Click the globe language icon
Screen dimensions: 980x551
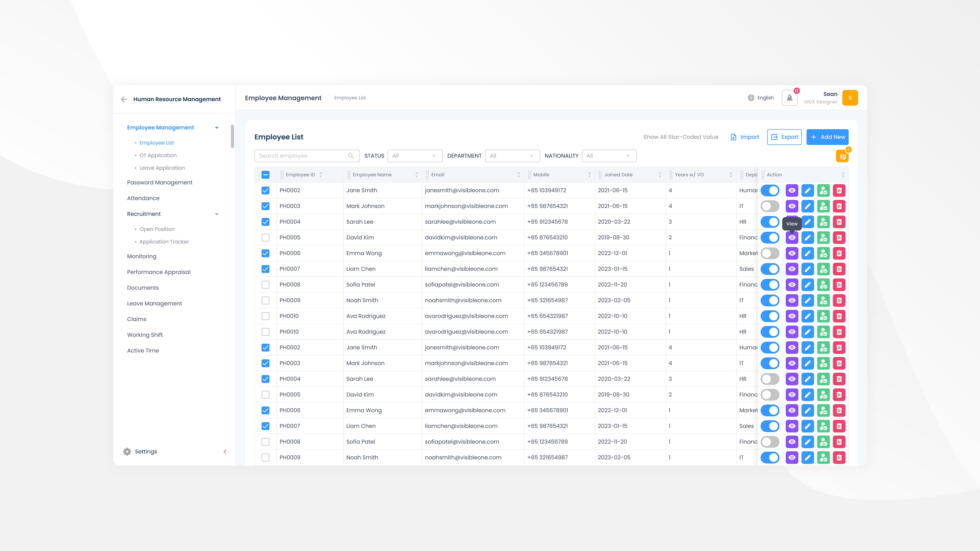pos(751,98)
